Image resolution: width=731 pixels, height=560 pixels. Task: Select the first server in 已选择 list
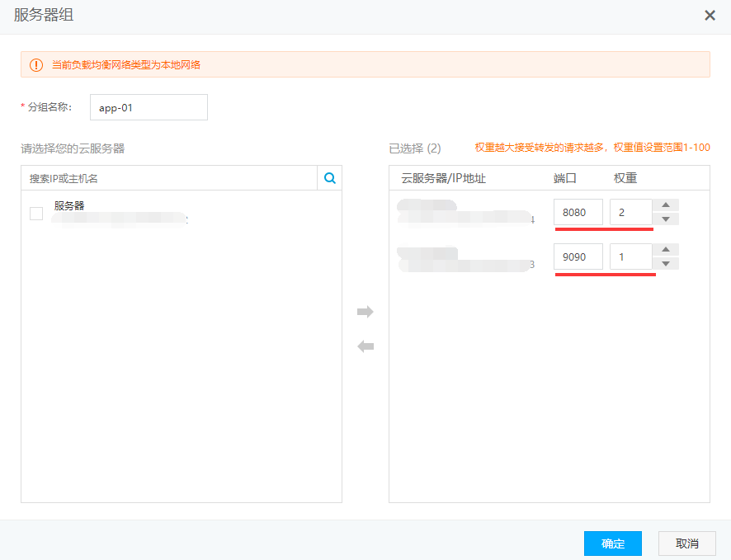click(x=466, y=212)
